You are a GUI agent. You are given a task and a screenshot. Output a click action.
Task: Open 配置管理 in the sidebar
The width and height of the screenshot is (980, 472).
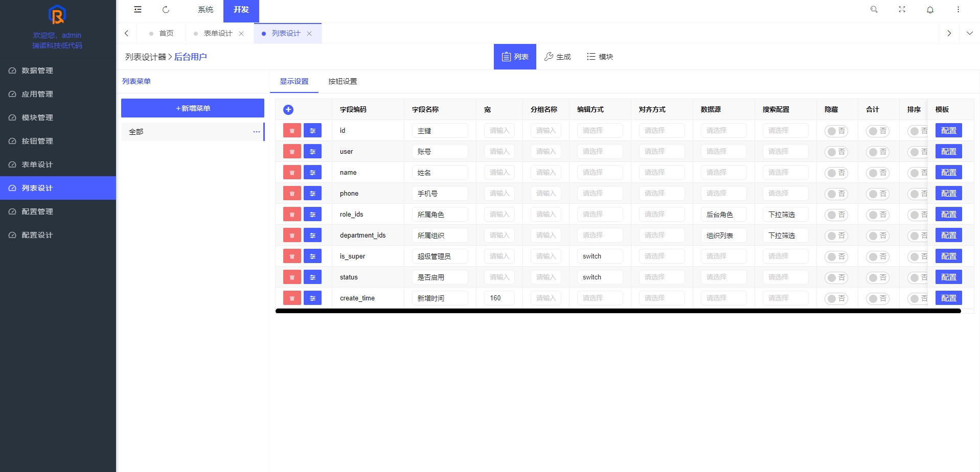pyautogui.click(x=37, y=211)
